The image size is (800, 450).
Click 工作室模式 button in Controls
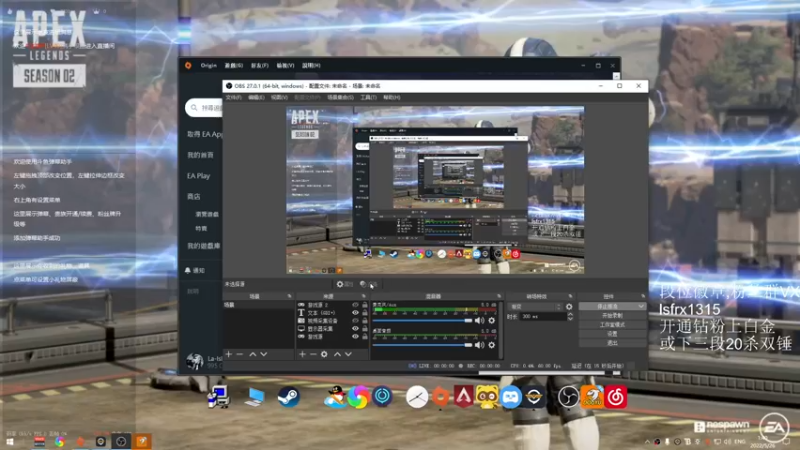(612, 324)
